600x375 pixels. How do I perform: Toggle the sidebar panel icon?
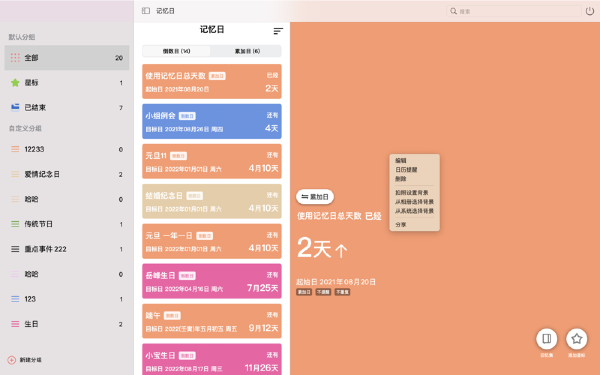(146, 11)
